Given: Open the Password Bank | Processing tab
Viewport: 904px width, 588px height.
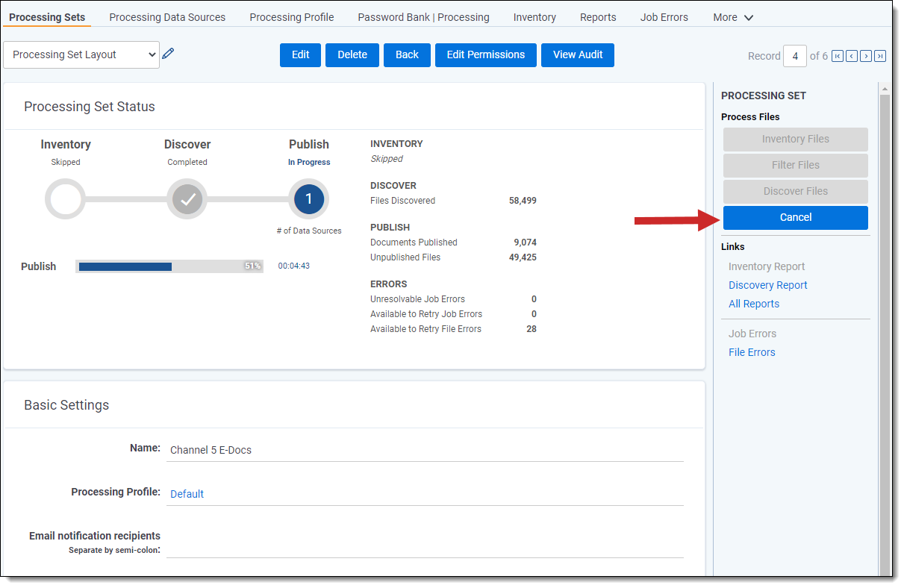Looking at the screenshot, I should pyautogui.click(x=423, y=17).
